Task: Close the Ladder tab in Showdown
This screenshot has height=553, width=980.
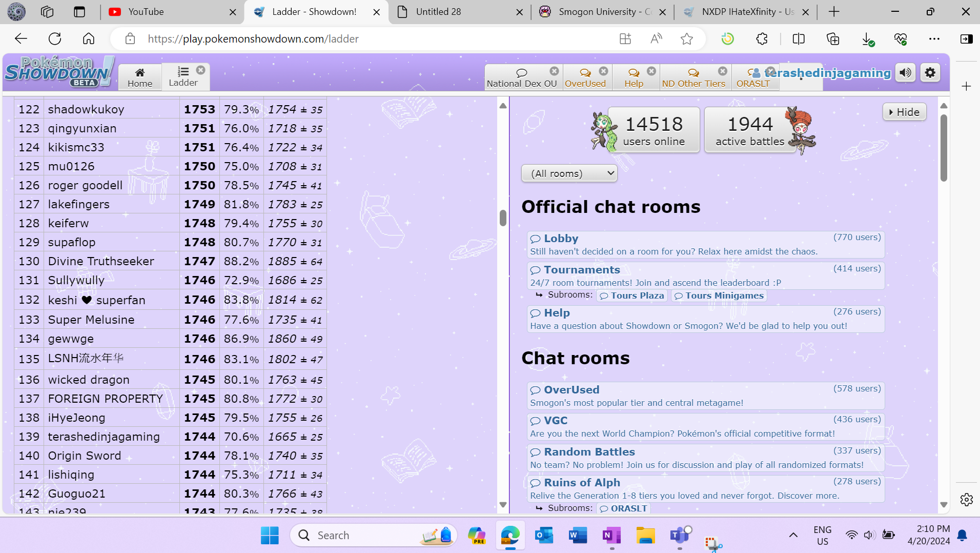Action: click(201, 70)
